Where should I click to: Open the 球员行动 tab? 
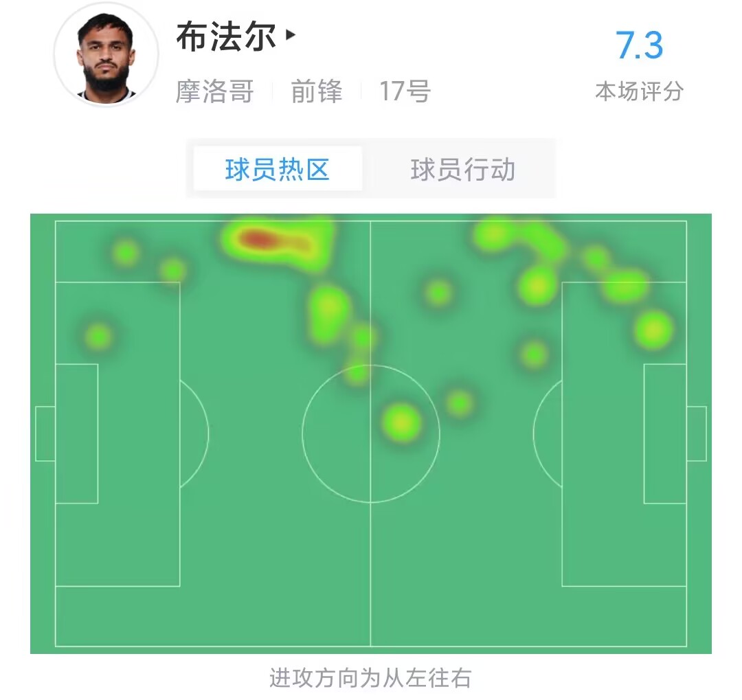[x=462, y=170]
